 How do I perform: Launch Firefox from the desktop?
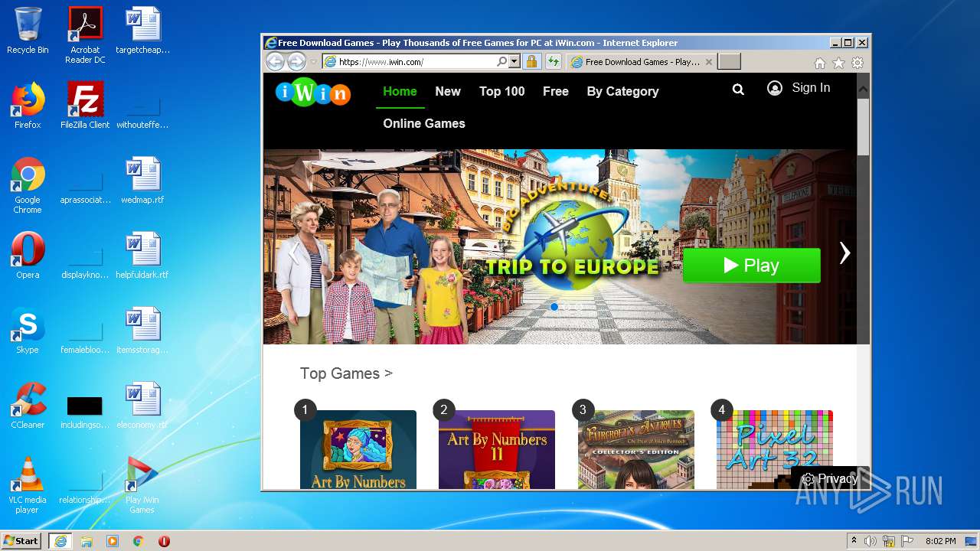click(28, 105)
